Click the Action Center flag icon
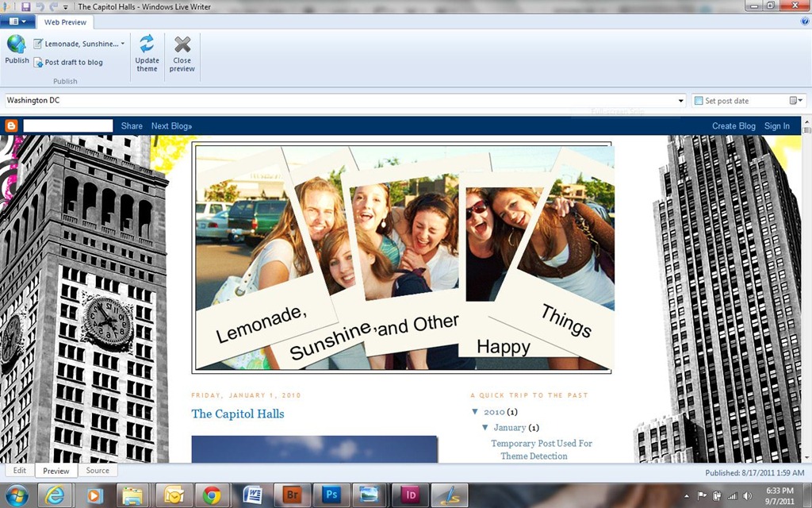Viewport: 812px width, 508px height. tap(702, 495)
